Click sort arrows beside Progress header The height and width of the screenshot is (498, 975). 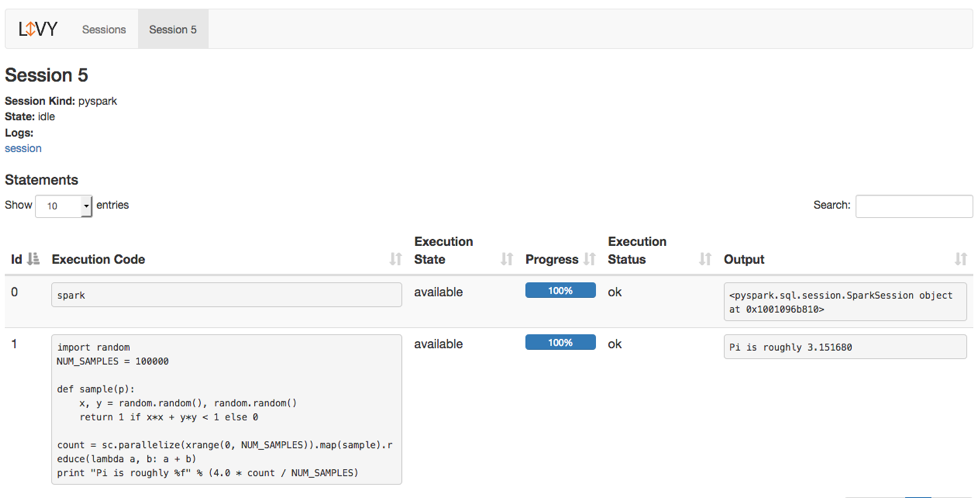590,259
